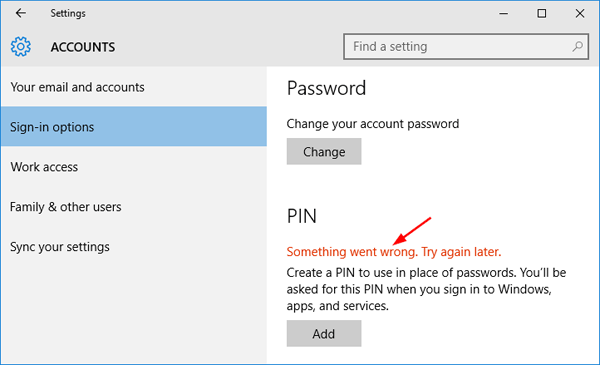Select Sign-in options in sidebar
600x365 pixels.
point(134,127)
